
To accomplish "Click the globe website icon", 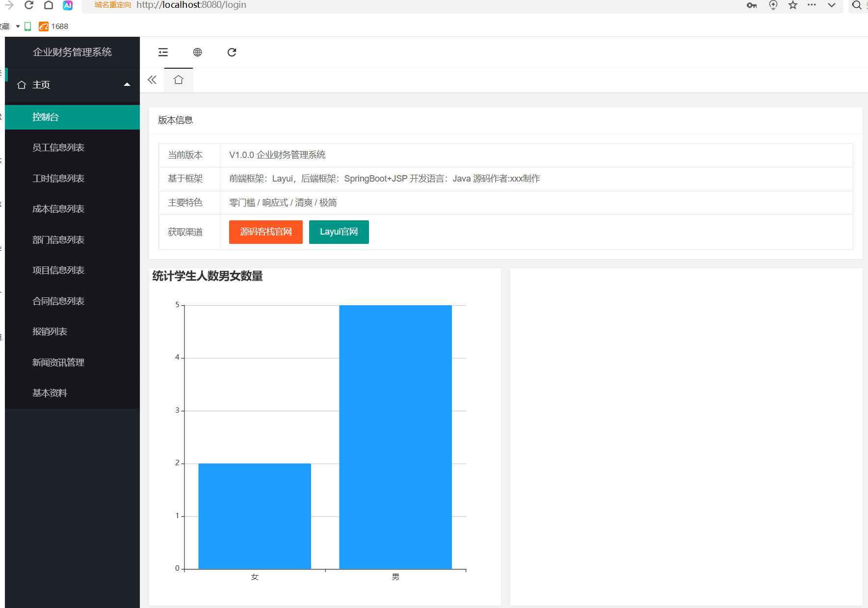I will [x=197, y=53].
